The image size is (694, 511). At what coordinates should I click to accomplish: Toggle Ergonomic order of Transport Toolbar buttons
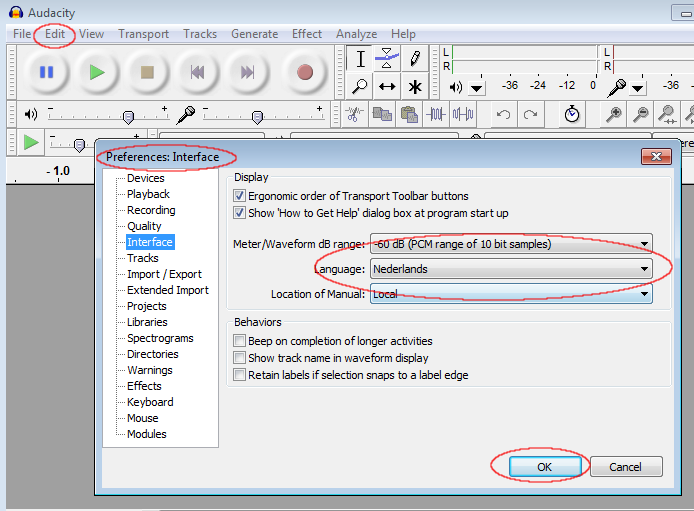coord(239,196)
